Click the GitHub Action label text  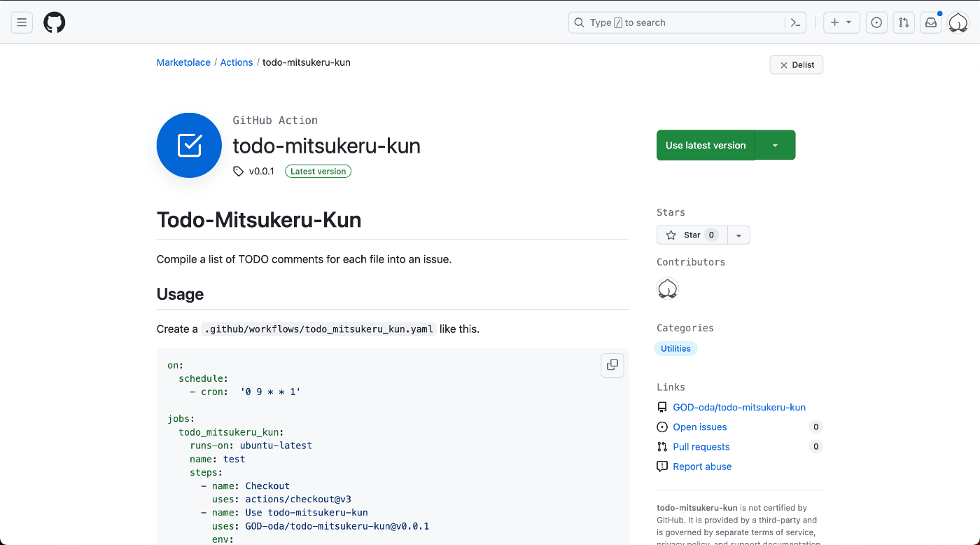coord(275,120)
